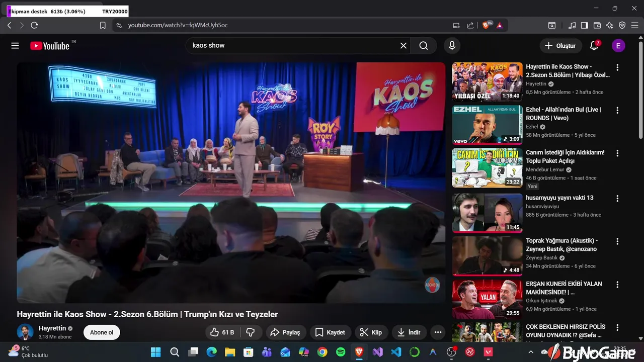Open the tab search icon in the toolbar
The width and height of the screenshot is (644, 362).
coord(552,25)
